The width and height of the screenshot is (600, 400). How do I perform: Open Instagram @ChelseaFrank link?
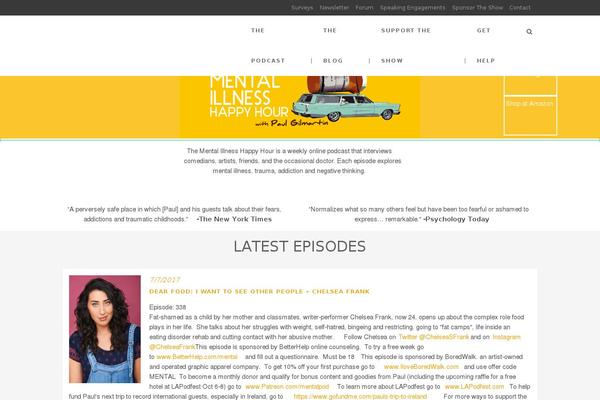click(x=335, y=342)
